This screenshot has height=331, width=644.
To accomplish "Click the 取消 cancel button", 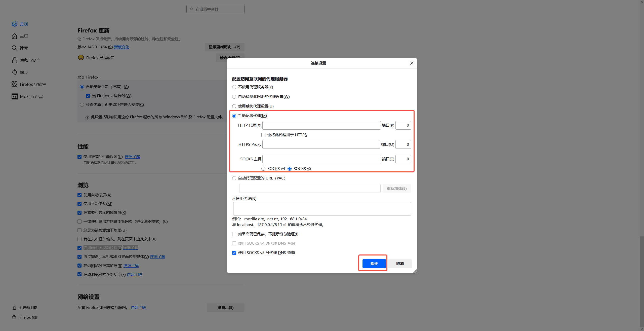I will pos(400,264).
